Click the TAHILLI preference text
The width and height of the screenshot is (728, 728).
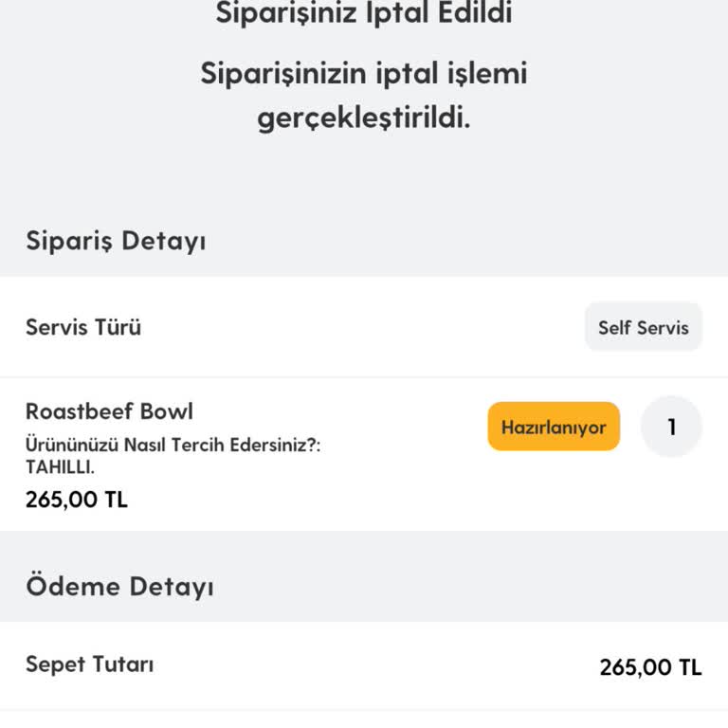(60, 466)
